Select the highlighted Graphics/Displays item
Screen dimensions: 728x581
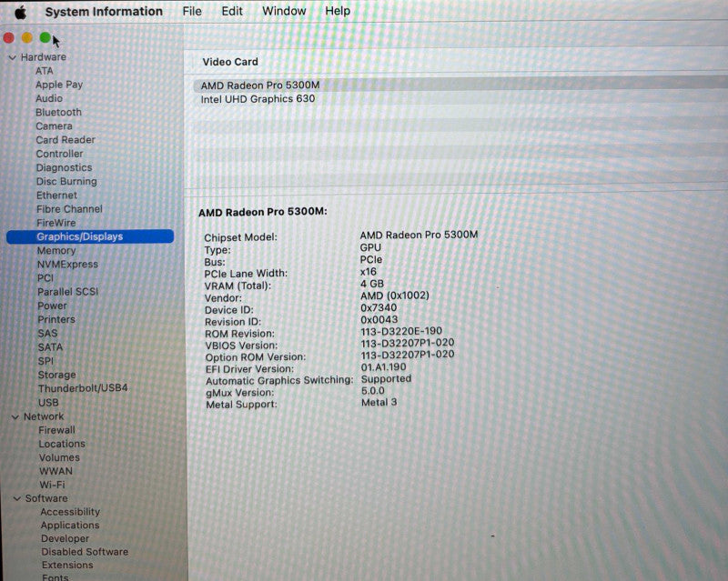[x=90, y=236]
